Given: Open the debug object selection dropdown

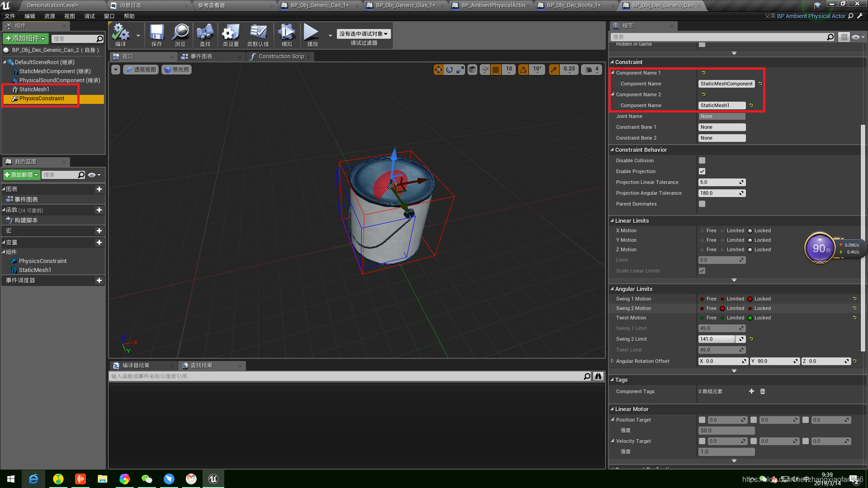Looking at the screenshot, I should point(363,34).
